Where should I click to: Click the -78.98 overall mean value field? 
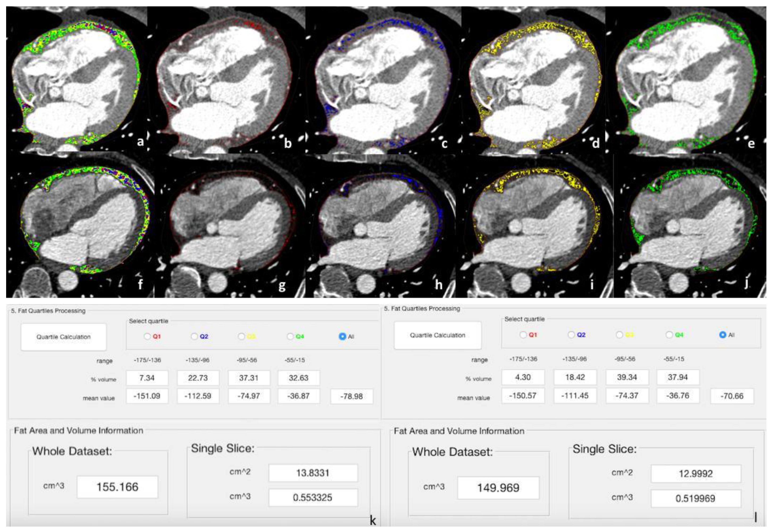(351, 396)
